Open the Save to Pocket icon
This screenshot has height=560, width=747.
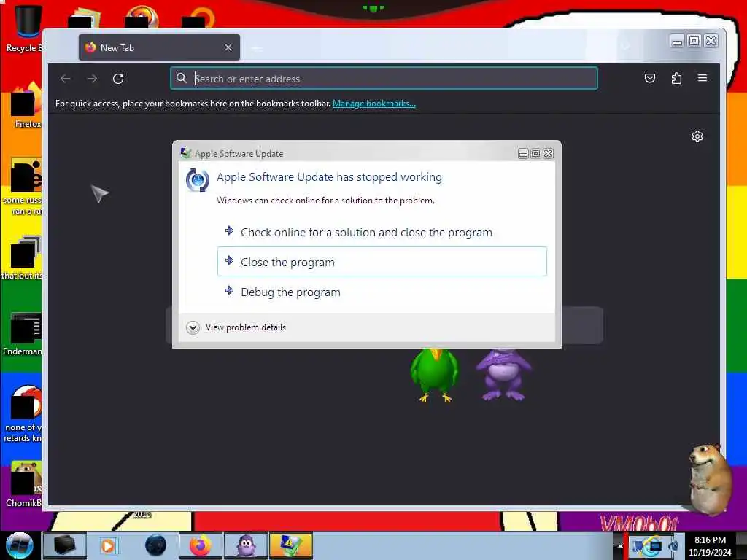tap(649, 78)
